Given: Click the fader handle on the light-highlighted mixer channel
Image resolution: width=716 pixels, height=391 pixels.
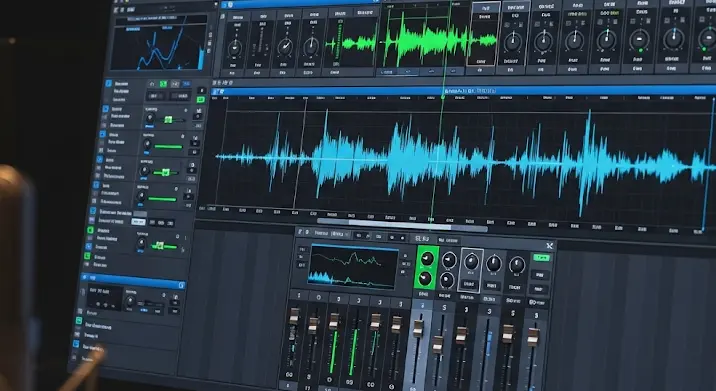Looking at the screenshot, I should [x=418, y=329].
